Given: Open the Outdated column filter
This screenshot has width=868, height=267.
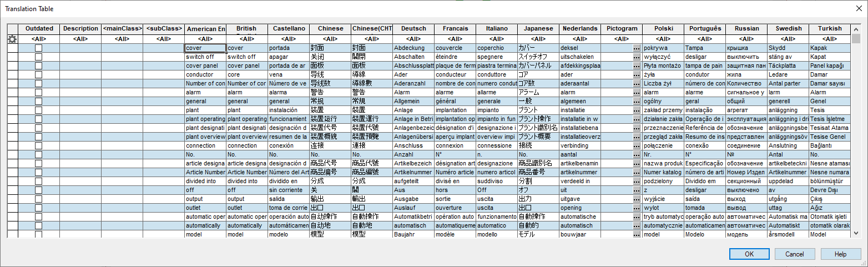Looking at the screenshot, I should pyautogui.click(x=39, y=39).
